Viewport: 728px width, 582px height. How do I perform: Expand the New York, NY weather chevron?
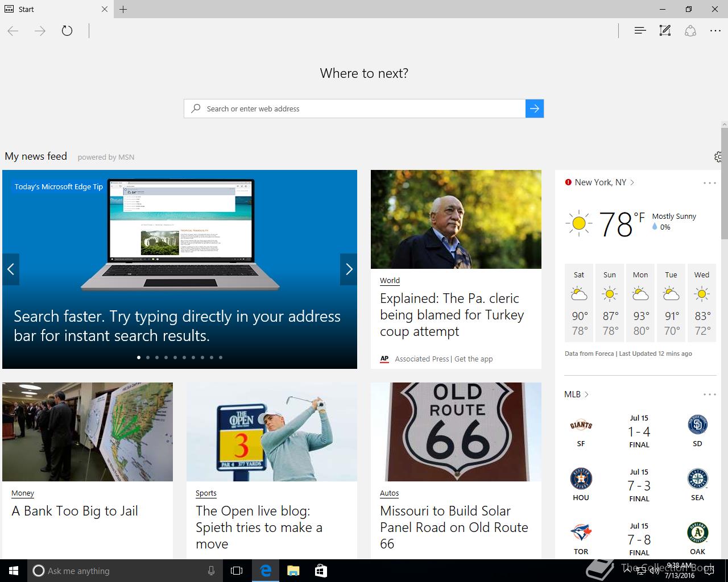point(632,182)
